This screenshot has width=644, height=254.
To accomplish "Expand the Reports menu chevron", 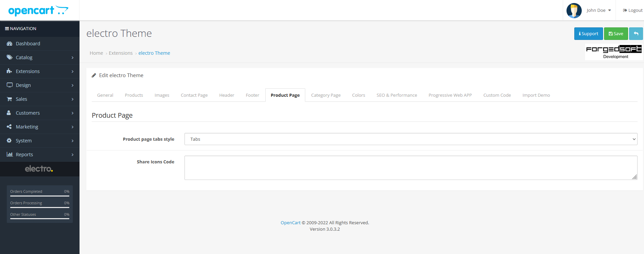I will [72, 155].
